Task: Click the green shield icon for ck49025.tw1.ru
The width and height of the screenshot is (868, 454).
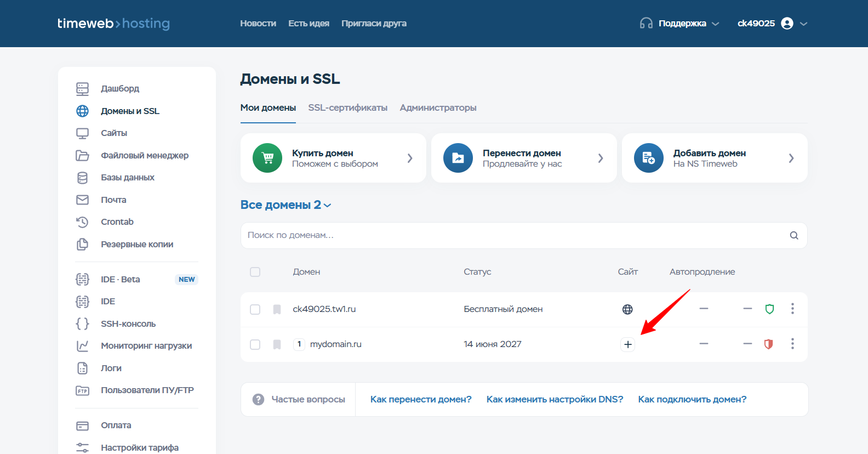Action: pyautogui.click(x=769, y=309)
